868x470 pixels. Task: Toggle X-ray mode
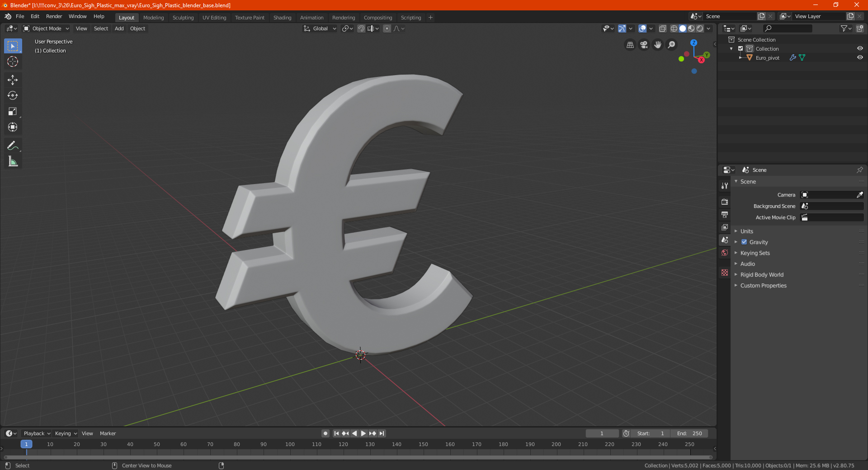662,28
